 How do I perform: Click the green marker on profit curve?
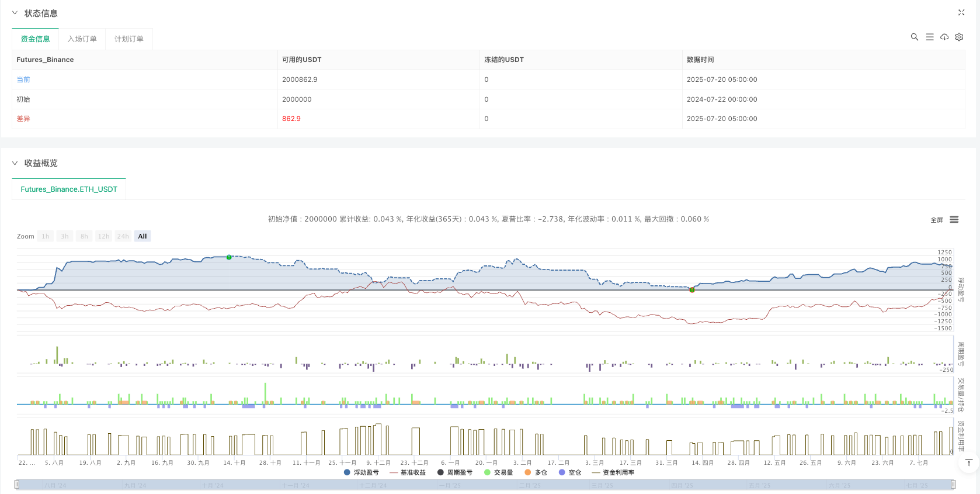[229, 257]
